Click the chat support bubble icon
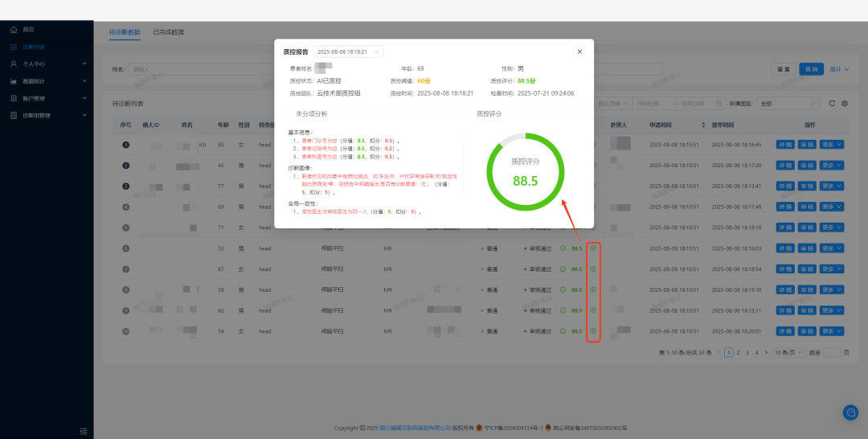The width and height of the screenshot is (868, 439). [850, 412]
